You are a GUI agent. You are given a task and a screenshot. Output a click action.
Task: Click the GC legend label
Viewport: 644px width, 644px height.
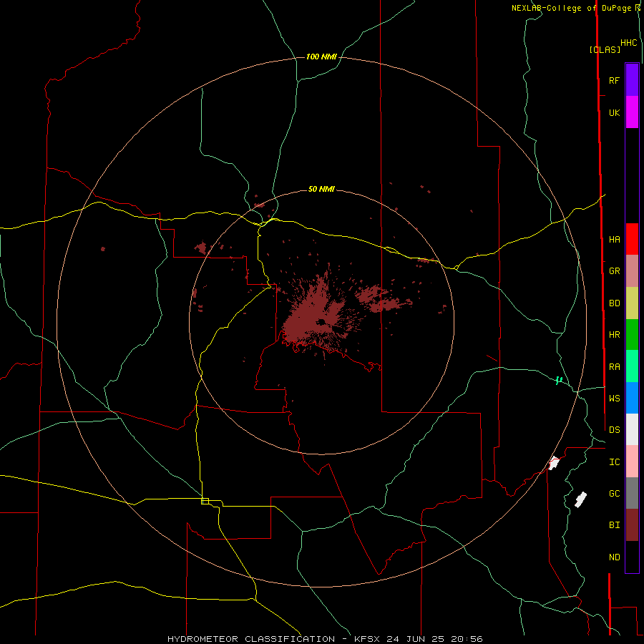[614, 494]
